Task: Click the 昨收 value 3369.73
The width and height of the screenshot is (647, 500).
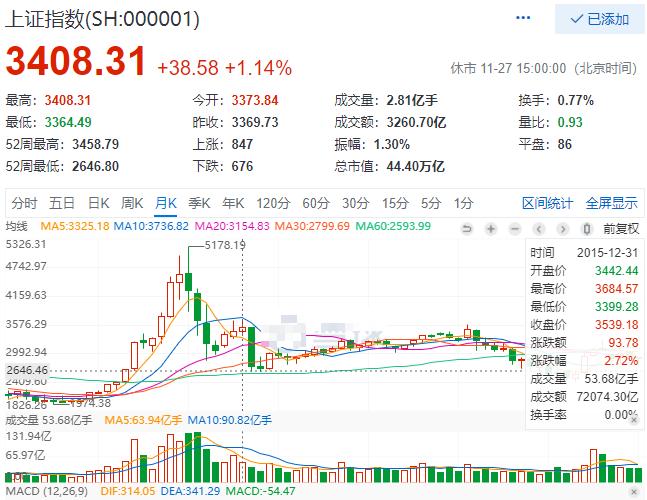Action: coord(255,122)
